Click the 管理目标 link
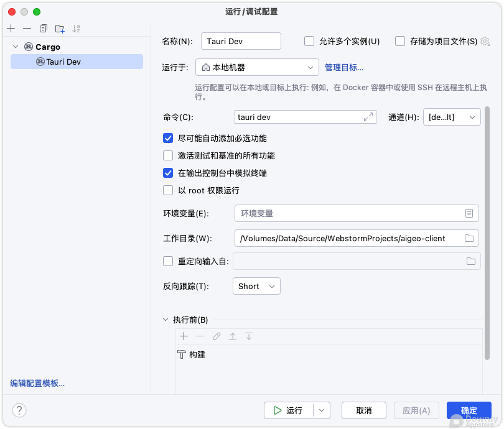This screenshot has height=429, width=504. [x=343, y=67]
